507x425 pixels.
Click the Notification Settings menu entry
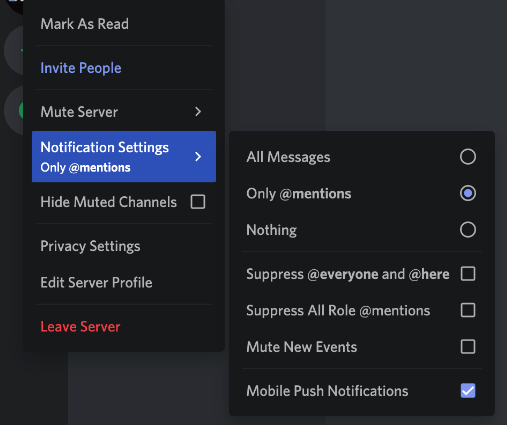(124, 157)
